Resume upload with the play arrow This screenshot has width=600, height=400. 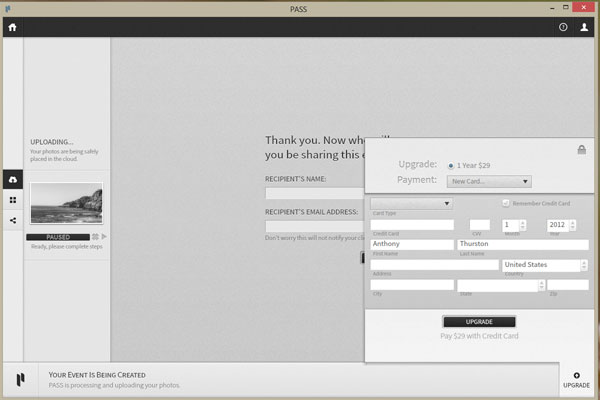point(104,237)
